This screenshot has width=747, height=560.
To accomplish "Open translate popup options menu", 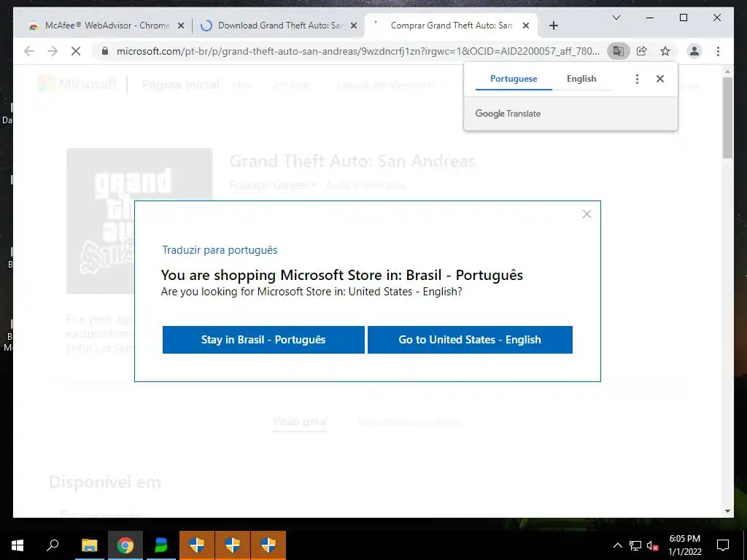I will [x=637, y=79].
